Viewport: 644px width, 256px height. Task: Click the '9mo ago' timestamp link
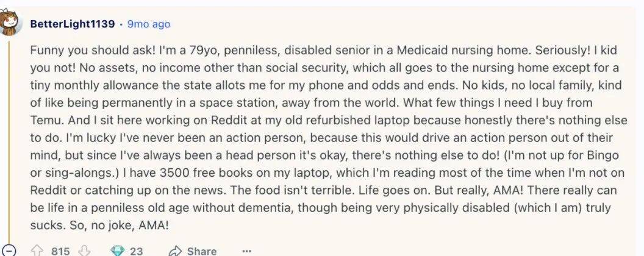[149, 24]
